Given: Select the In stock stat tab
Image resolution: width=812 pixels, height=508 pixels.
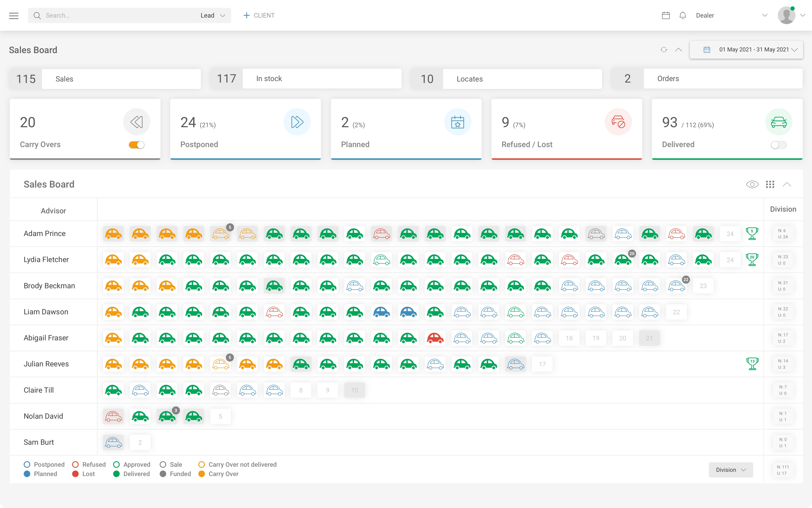Looking at the screenshot, I should pos(306,79).
